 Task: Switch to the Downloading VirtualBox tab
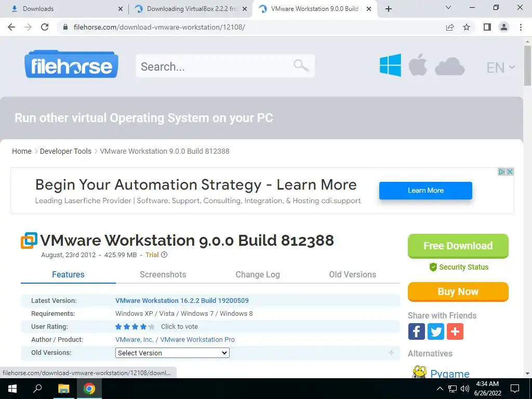[x=190, y=9]
